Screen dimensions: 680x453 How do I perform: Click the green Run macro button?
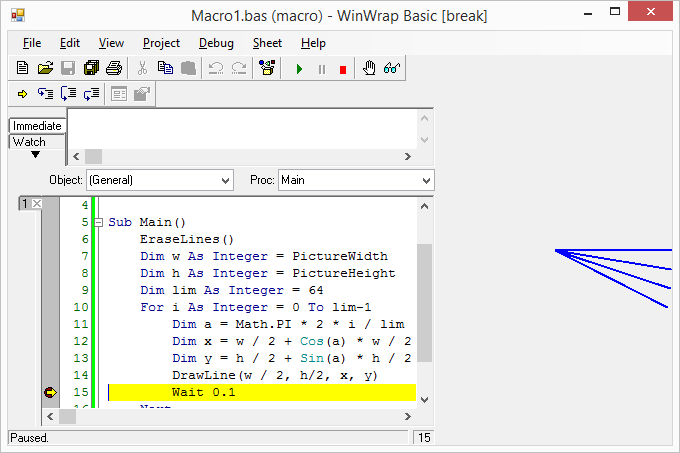point(299,69)
